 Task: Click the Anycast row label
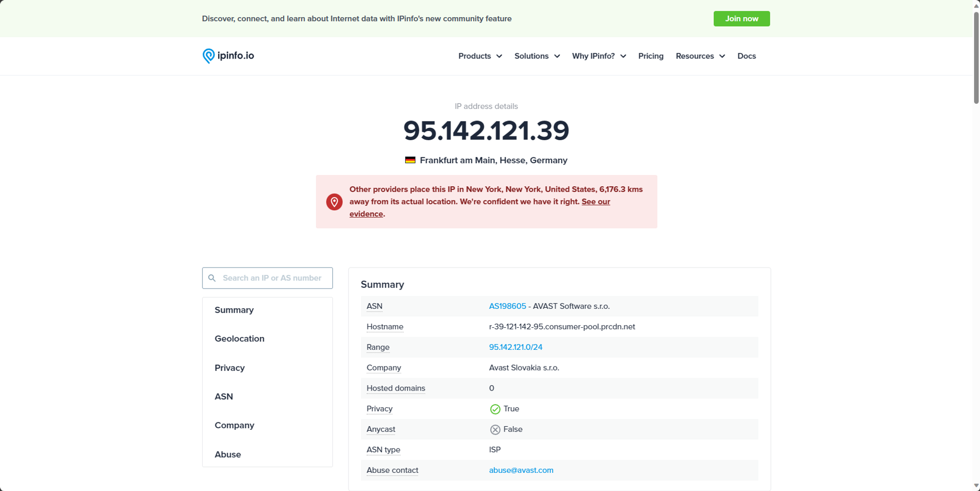(x=381, y=429)
